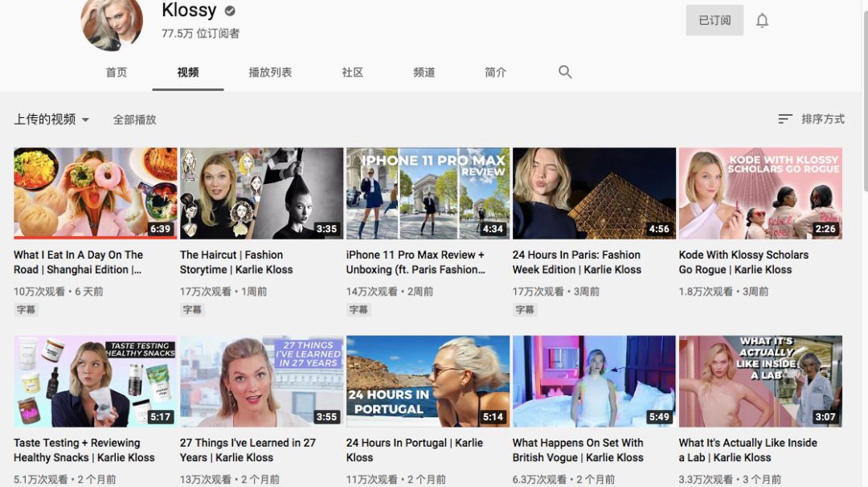The width and height of the screenshot is (868, 487).
Task: Click title 'Taste Testing + Reviewing Healthy Snacks'
Action: 84,451
